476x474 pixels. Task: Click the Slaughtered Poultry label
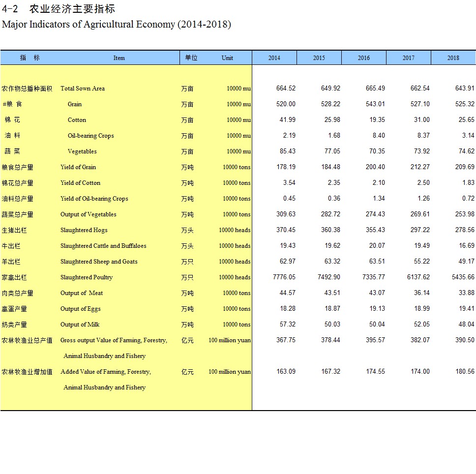(x=86, y=277)
